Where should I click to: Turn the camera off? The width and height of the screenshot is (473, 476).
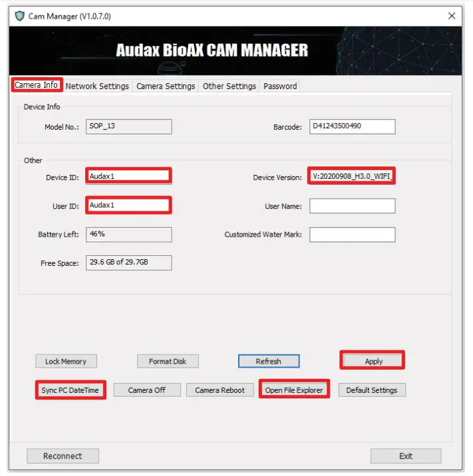[x=147, y=390]
